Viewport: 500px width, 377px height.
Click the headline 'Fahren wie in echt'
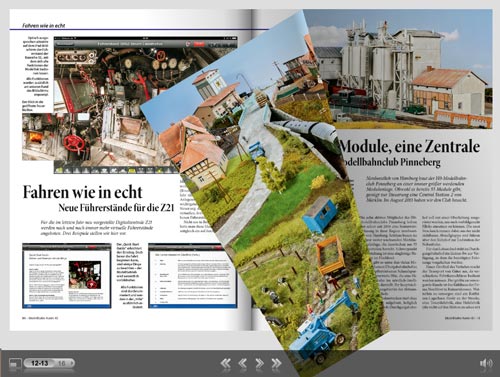[x=82, y=192]
